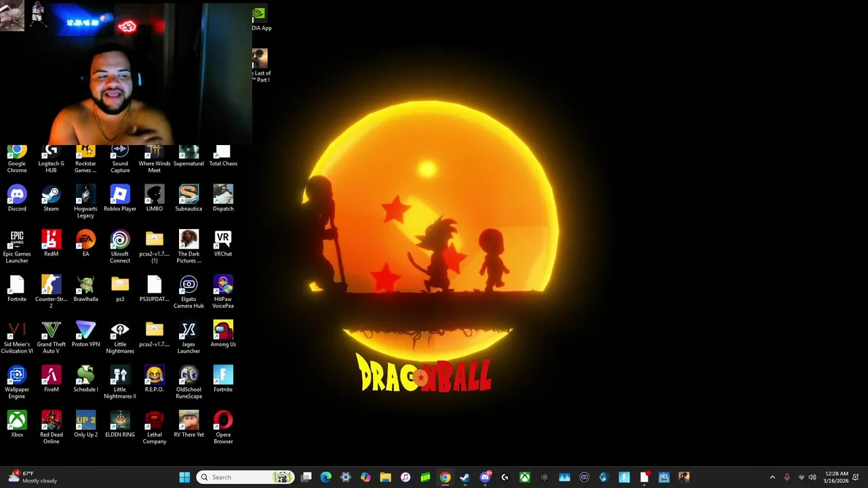Image resolution: width=868 pixels, height=488 pixels.
Task: Open Discord from the taskbar
Action: point(485,477)
